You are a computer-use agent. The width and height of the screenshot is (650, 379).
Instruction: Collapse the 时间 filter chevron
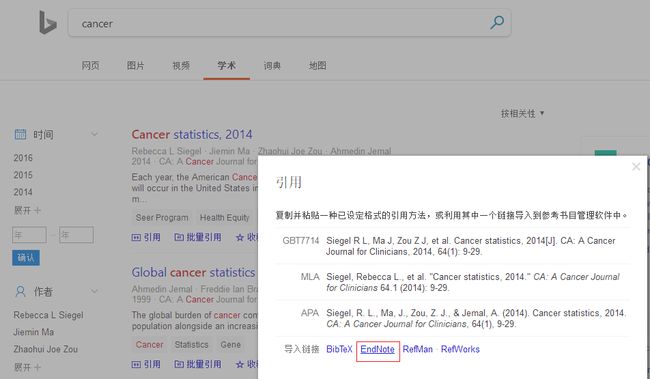[x=95, y=134]
